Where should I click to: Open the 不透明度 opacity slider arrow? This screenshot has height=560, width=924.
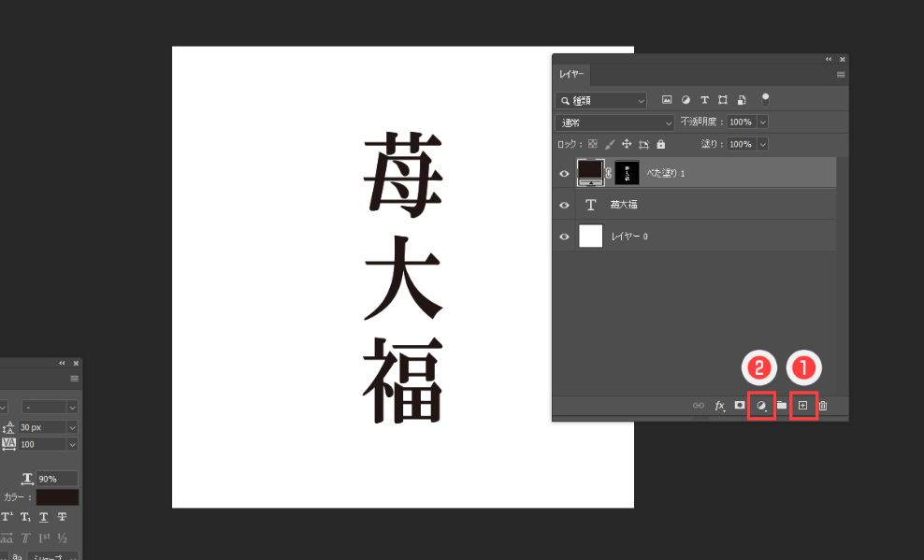coord(762,122)
